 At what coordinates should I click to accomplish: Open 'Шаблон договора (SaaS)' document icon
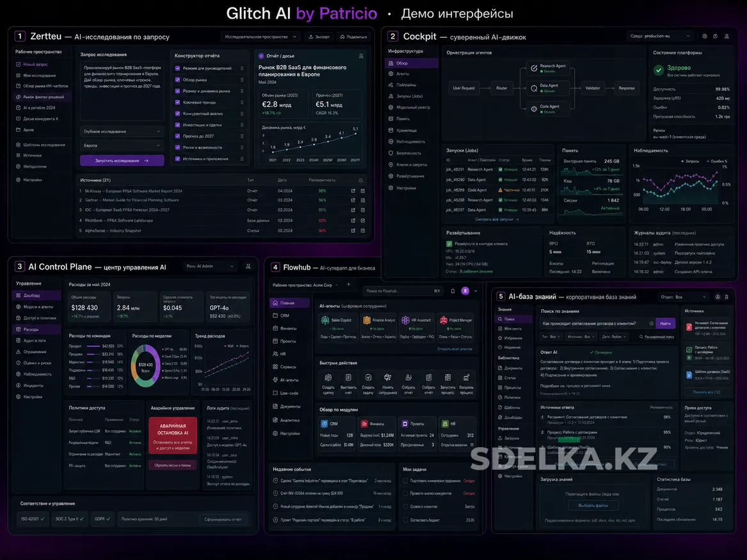click(689, 375)
